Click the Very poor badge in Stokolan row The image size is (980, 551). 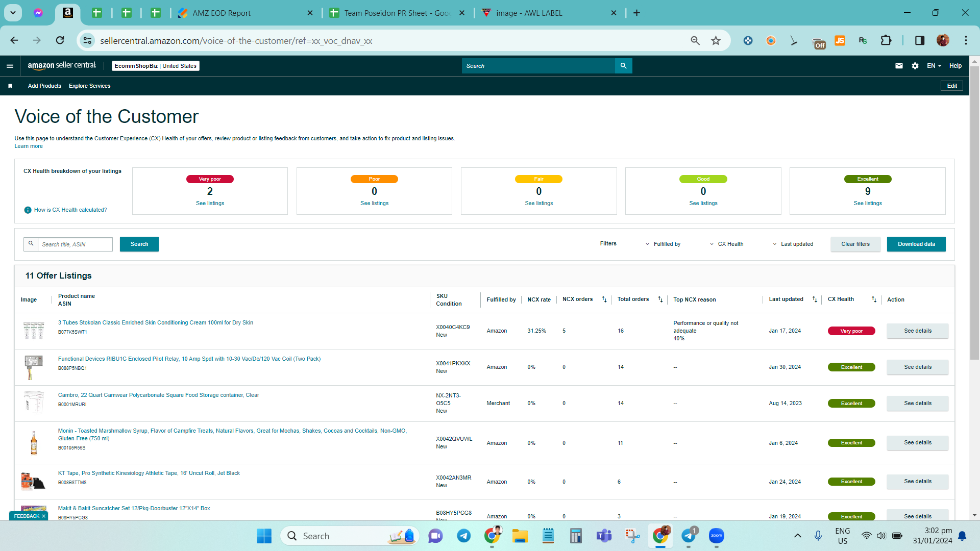[x=851, y=331]
